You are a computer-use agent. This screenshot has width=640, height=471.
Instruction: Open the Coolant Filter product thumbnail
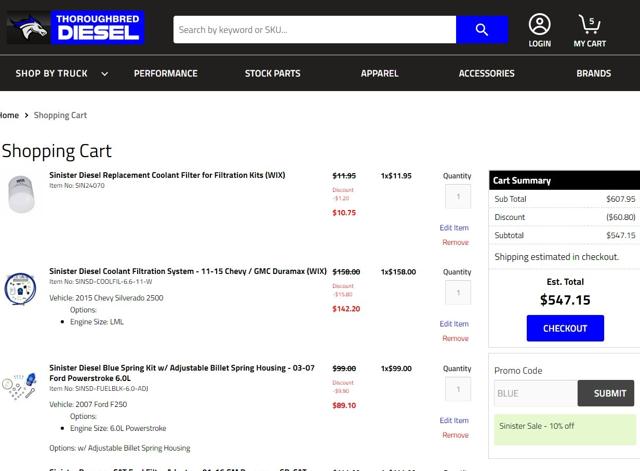click(21, 194)
